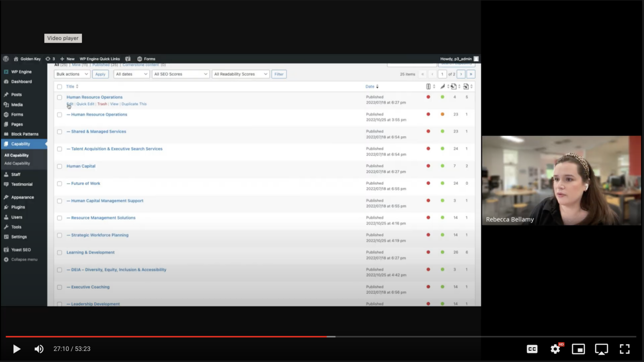Sort by readability score column icon
Image resolution: width=644 pixels, height=362 pixels.
point(444,86)
